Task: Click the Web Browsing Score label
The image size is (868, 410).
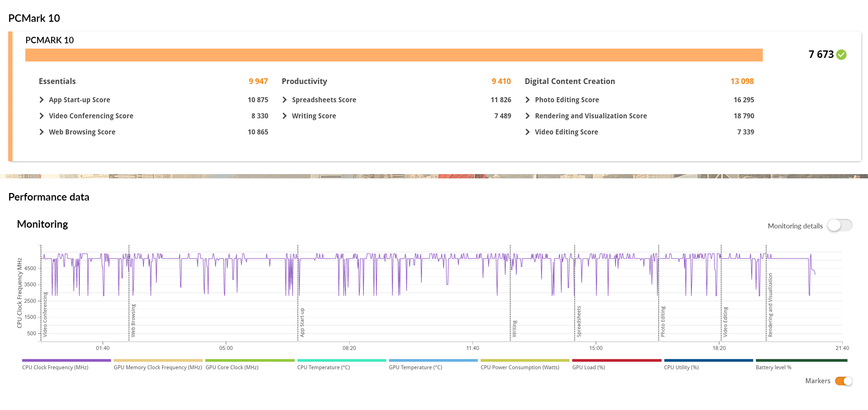Action: point(82,132)
